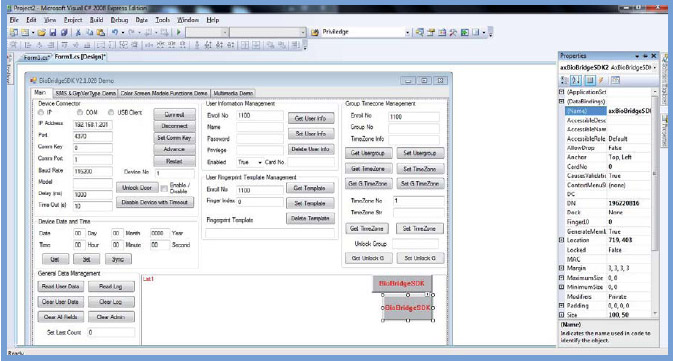Select the (Name) property row
Image resolution: width=674 pixels, height=362 pixels.
click(608, 111)
